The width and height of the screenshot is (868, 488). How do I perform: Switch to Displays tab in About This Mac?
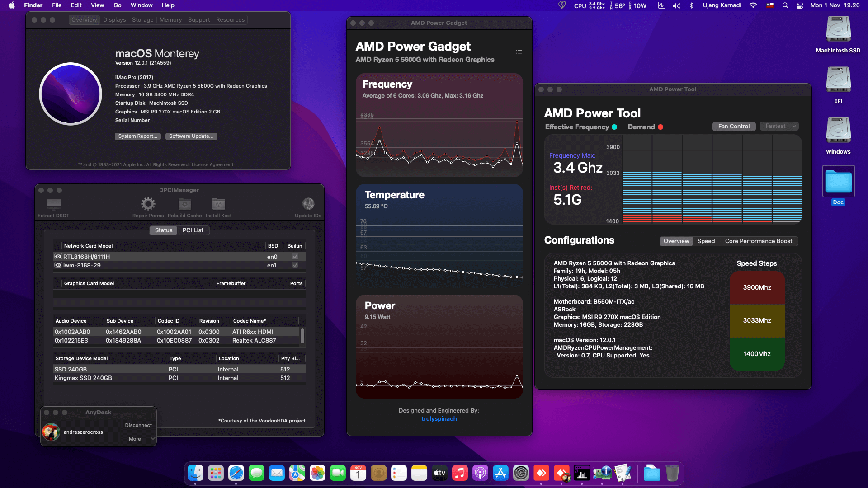pyautogui.click(x=114, y=20)
